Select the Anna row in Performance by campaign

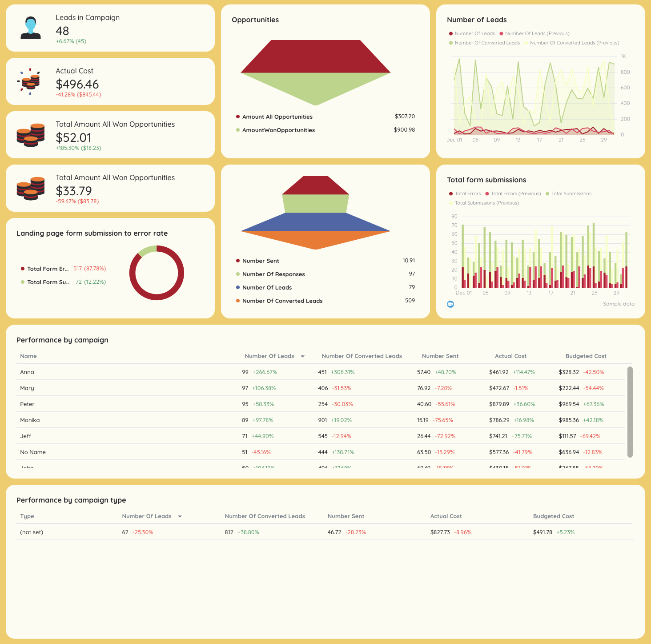(178, 372)
